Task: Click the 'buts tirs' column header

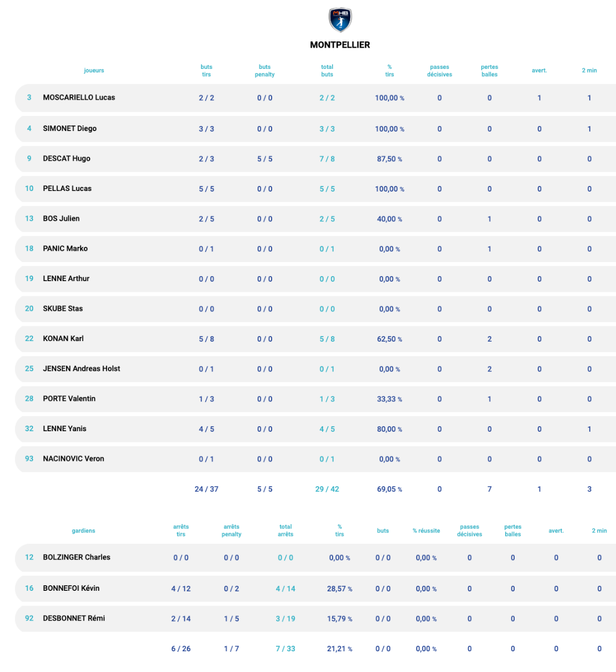Action: (x=206, y=71)
